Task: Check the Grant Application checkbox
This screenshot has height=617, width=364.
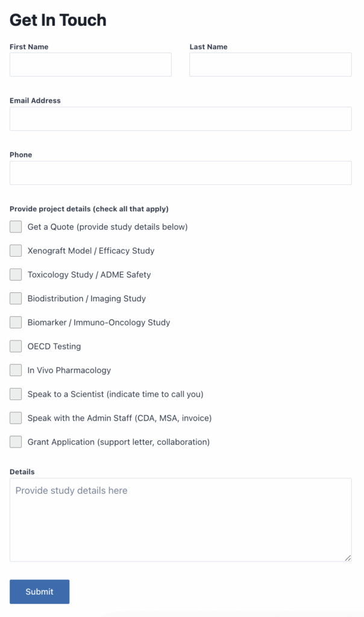Action: pos(16,442)
